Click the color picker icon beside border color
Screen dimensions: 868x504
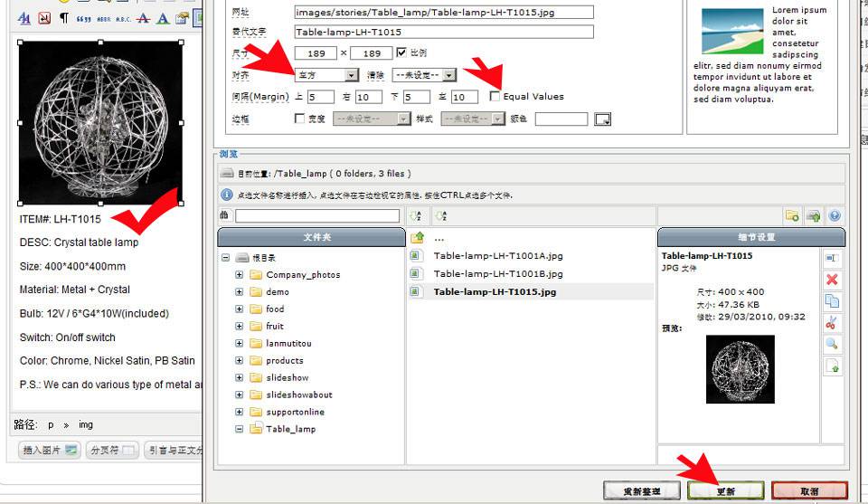click(603, 119)
